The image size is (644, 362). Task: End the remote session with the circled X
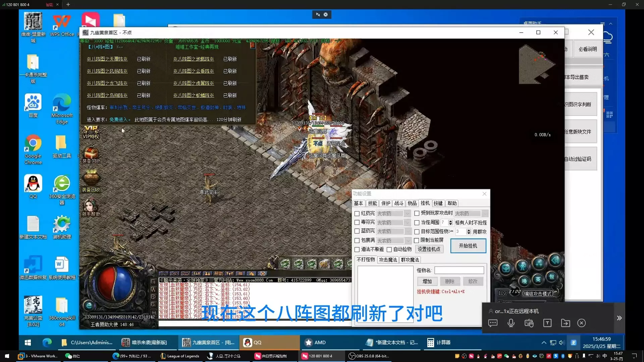click(x=581, y=323)
